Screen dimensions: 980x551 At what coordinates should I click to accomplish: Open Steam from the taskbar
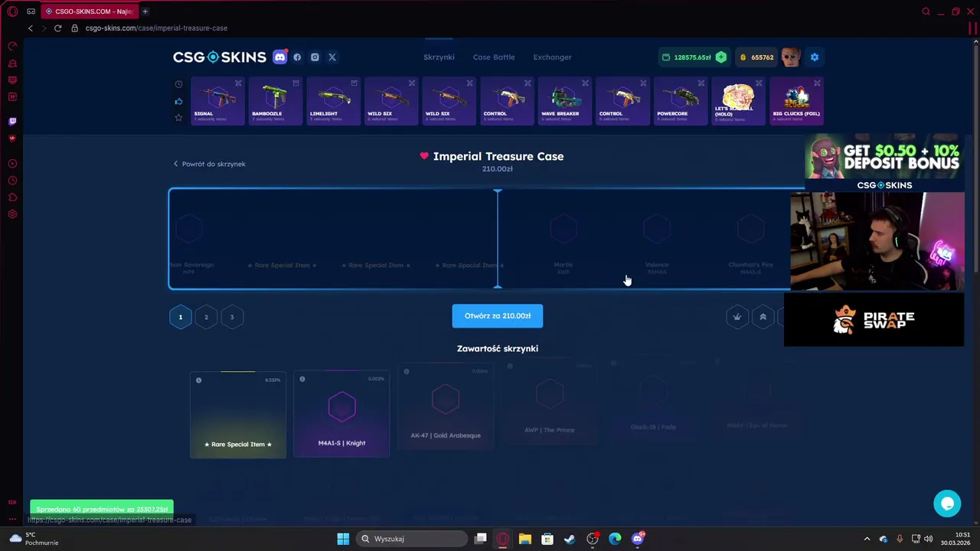tap(570, 539)
